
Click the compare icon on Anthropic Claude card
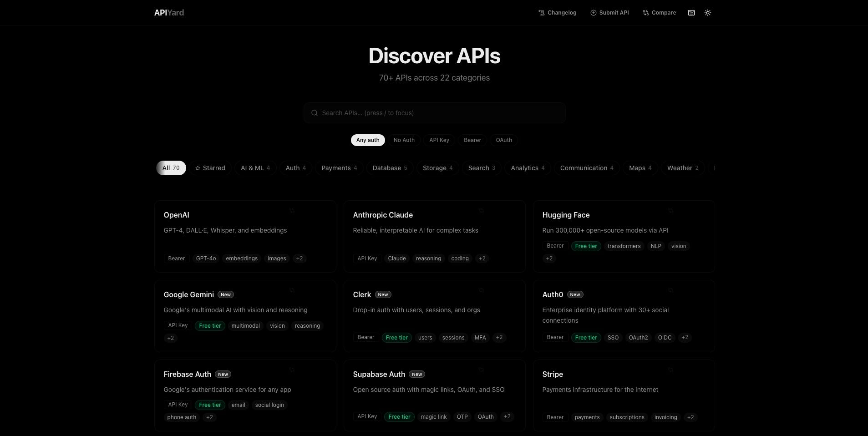pos(482,211)
